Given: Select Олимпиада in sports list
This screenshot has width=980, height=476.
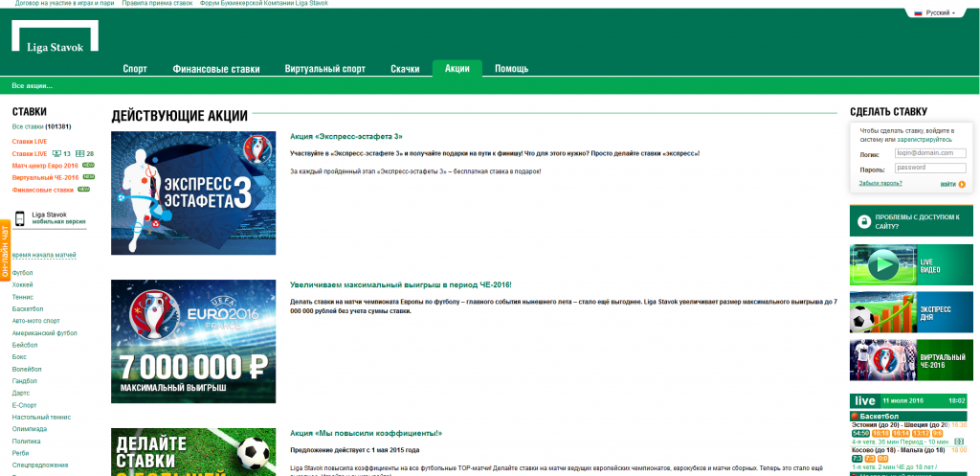Looking at the screenshot, I should point(30,429).
